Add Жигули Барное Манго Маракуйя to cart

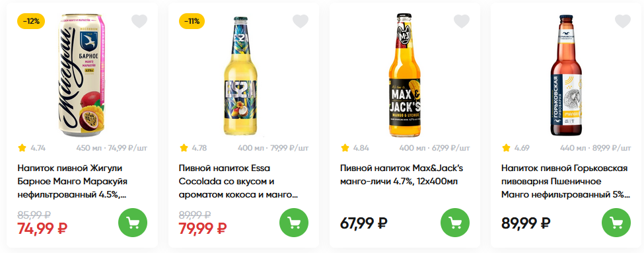coord(133,223)
